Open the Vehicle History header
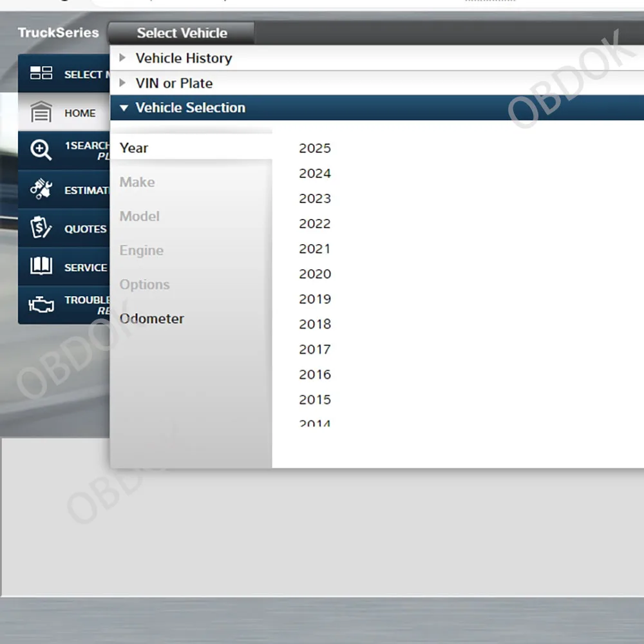This screenshot has height=644, width=644. click(x=377, y=58)
